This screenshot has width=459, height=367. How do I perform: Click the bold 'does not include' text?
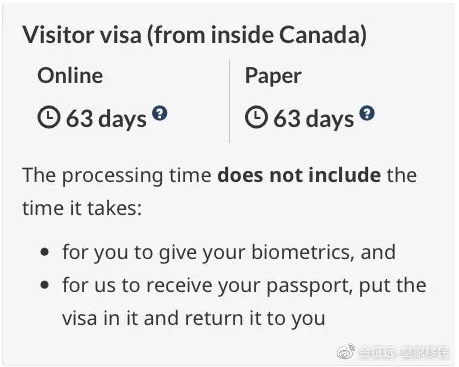tap(299, 175)
